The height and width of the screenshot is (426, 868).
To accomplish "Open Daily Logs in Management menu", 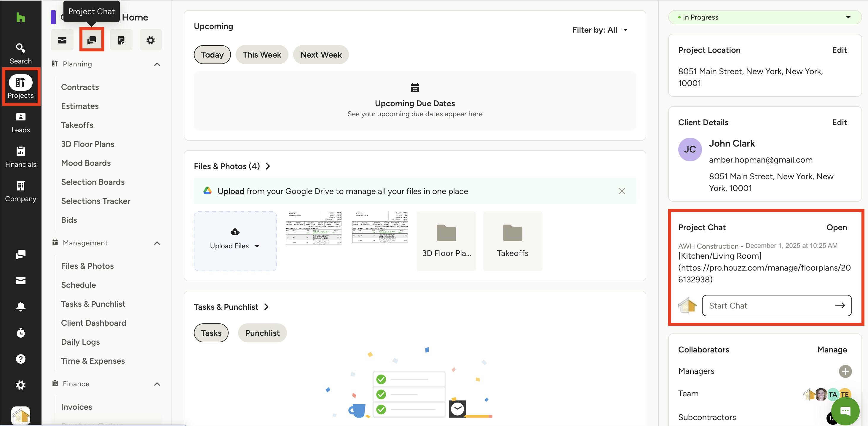I will 80,342.
